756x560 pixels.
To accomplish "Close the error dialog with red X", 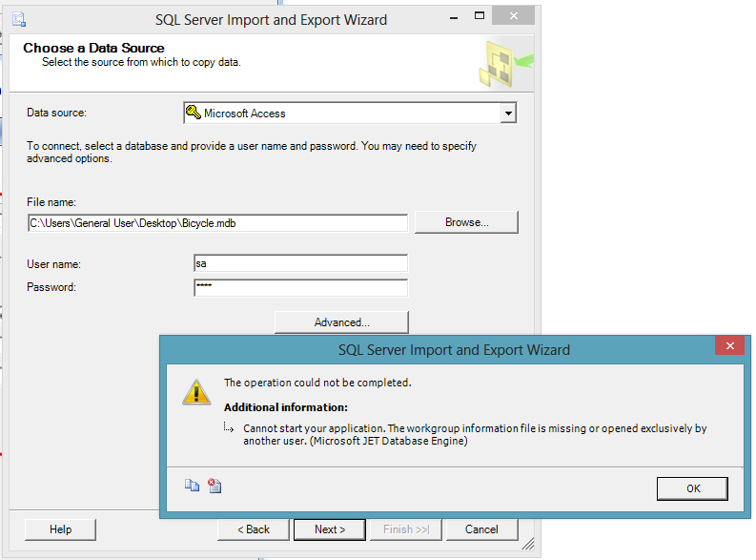I will coord(730,346).
